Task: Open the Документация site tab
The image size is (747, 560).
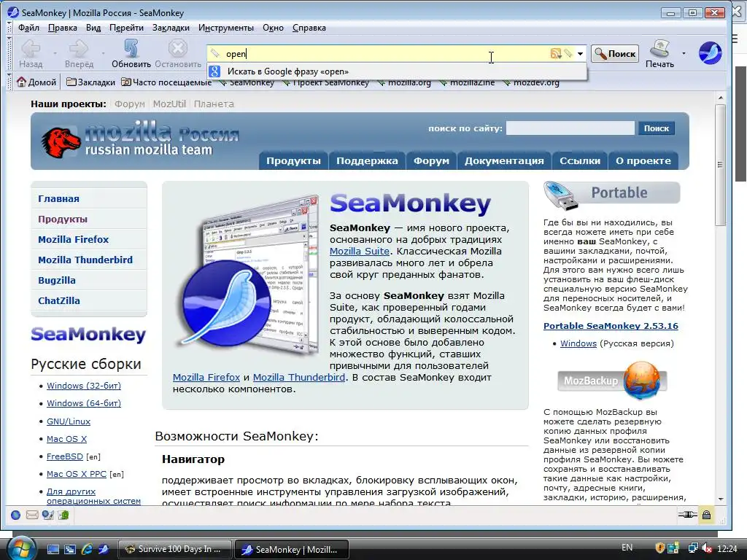Action: pyautogui.click(x=504, y=161)
